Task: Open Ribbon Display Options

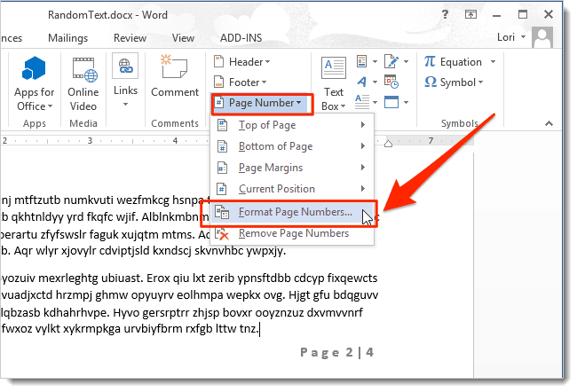Action: click(470, 15)
